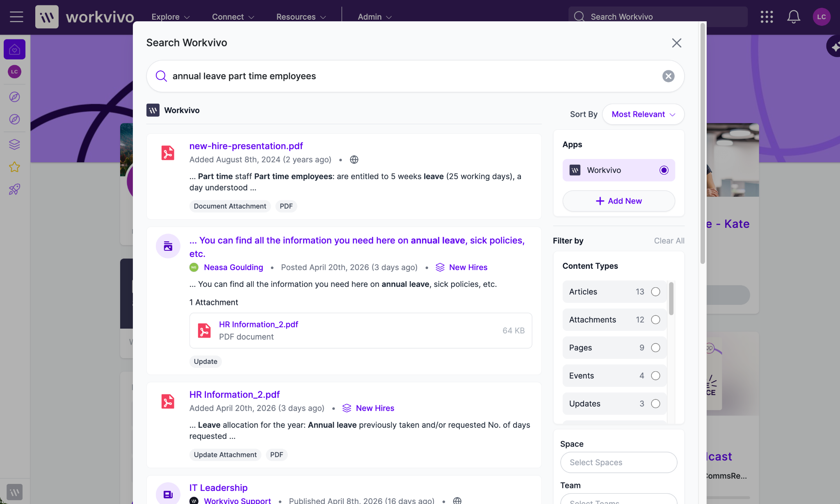Open the notifications bell

(x=794, y=17)
